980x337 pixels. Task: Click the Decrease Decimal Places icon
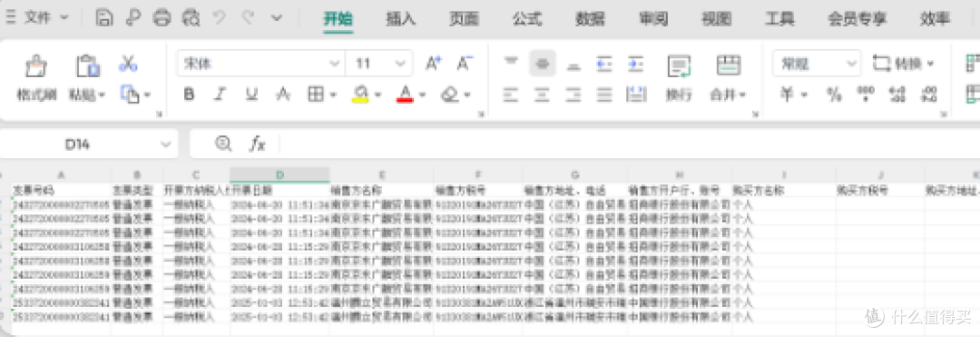(929, 94)
